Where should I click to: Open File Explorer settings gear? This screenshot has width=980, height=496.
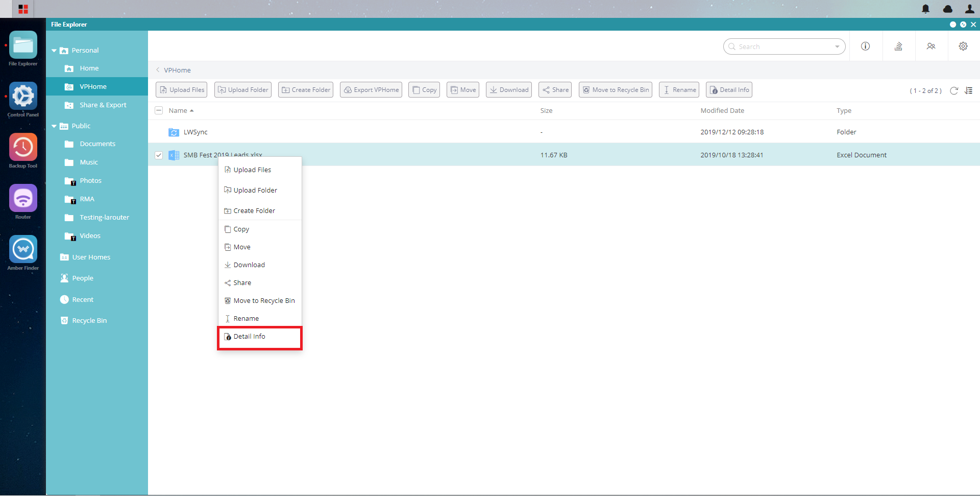963,46
